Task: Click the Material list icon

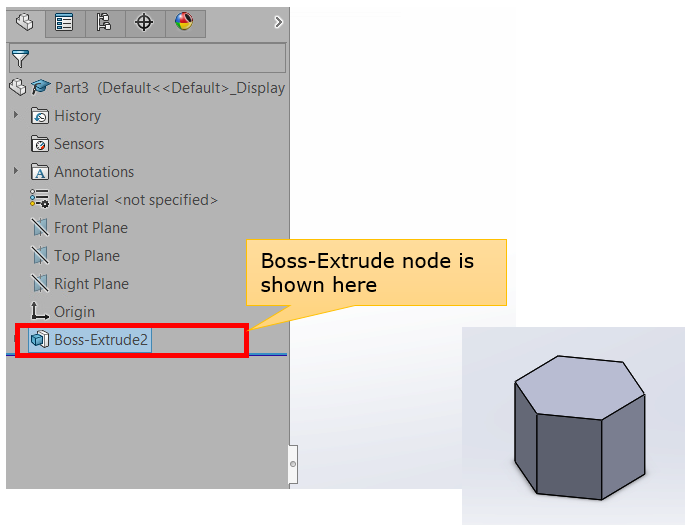Action: click(x=40, y=199)
